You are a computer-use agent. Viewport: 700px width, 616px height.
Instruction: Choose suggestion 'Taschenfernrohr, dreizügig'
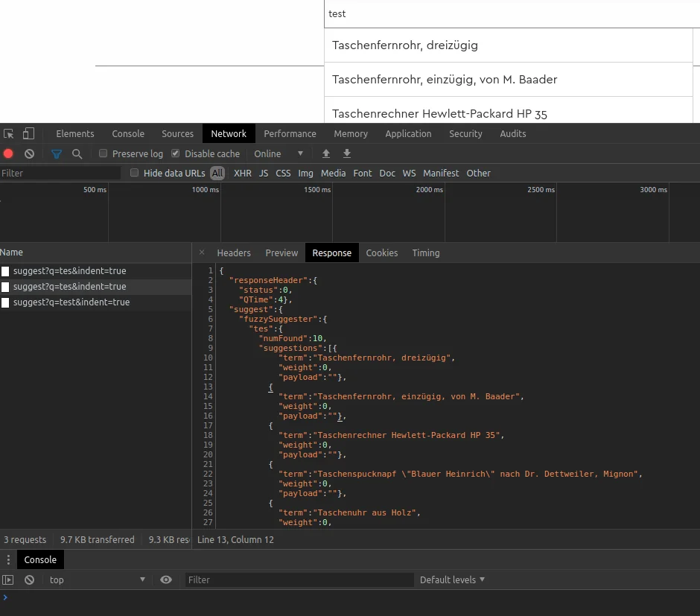click(x=509, y=45)
